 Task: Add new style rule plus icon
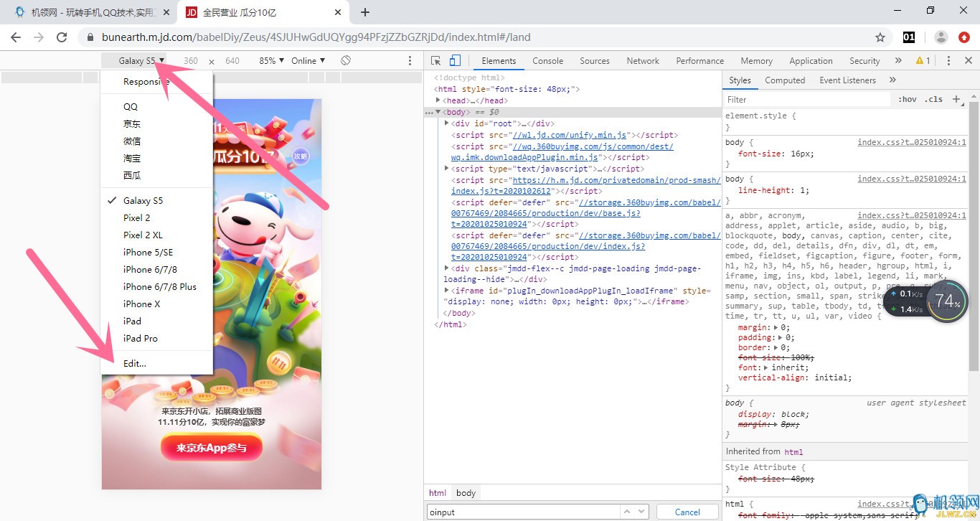coord(956,99)
